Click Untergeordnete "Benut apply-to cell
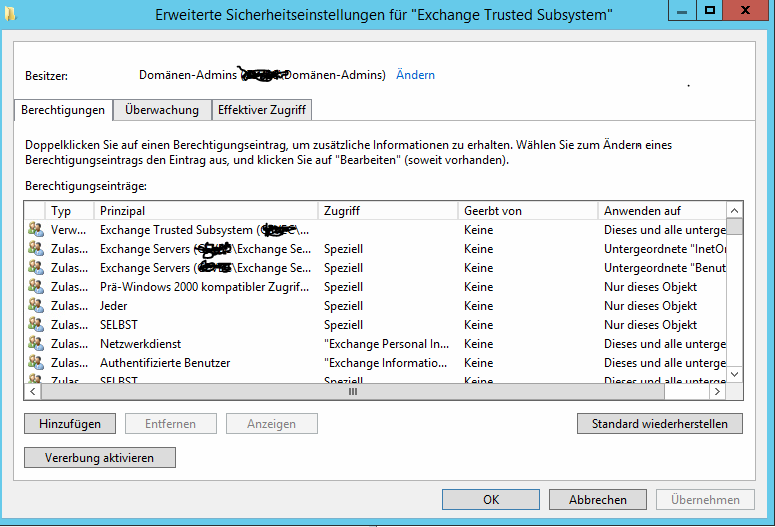775x527 pixels. click(665, 268)
